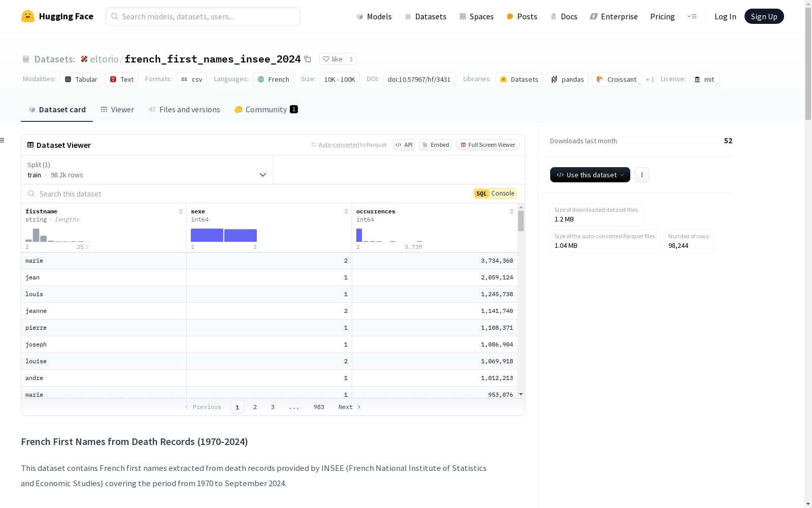This screenshot has width=812, height=508.
Task: Open Spaces in top navigation
Action: [x=477, y=16]
